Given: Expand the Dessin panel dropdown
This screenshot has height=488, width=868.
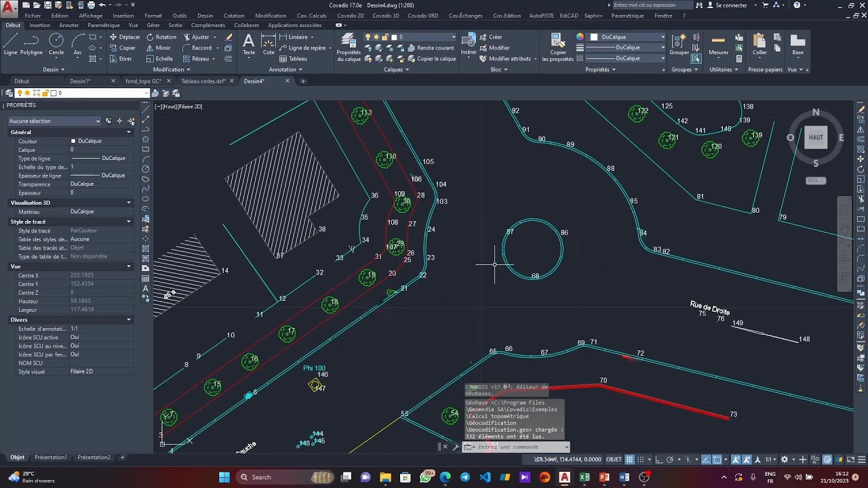Looking at the screenshot, I should (54, 69).
